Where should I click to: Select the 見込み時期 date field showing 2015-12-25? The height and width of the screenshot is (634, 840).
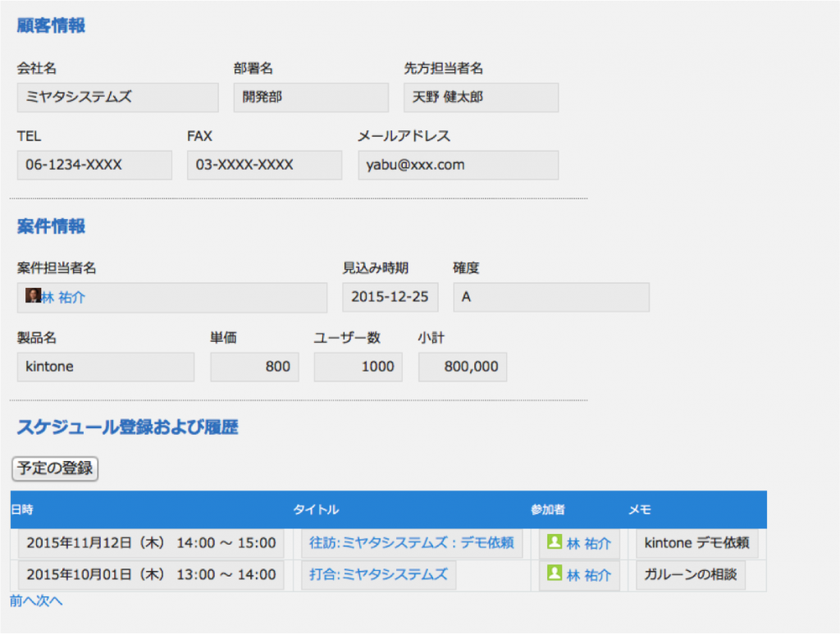390,297
